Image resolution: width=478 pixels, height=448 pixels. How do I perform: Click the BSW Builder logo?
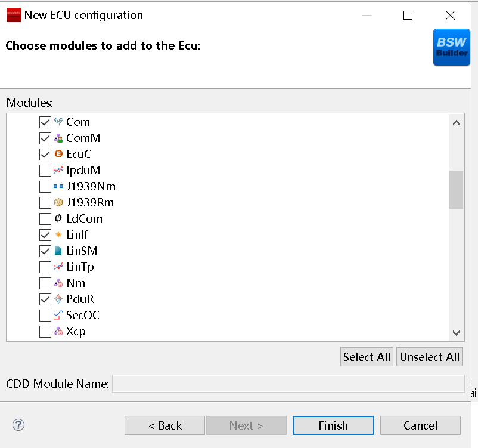point(451,48)
